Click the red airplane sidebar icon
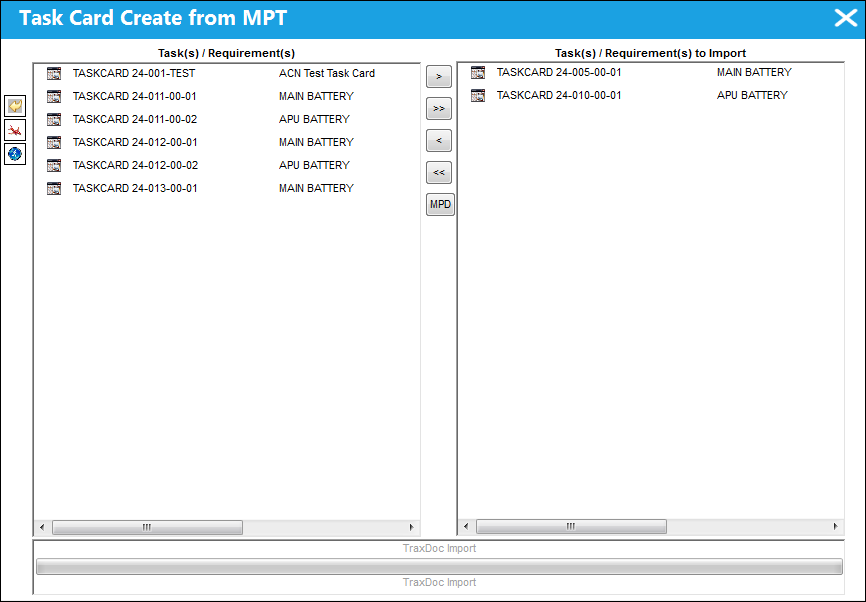Viewport: 866px width, 602px height. click(15, 130)
